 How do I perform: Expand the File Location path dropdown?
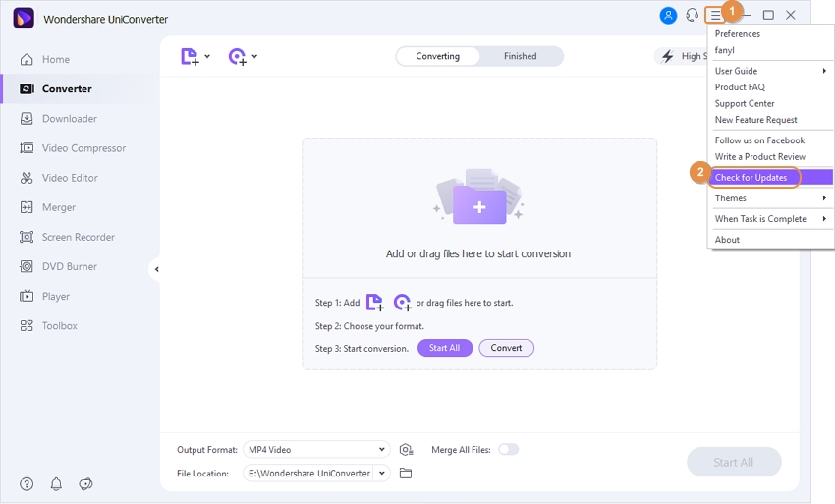click(x=381, y=474)
